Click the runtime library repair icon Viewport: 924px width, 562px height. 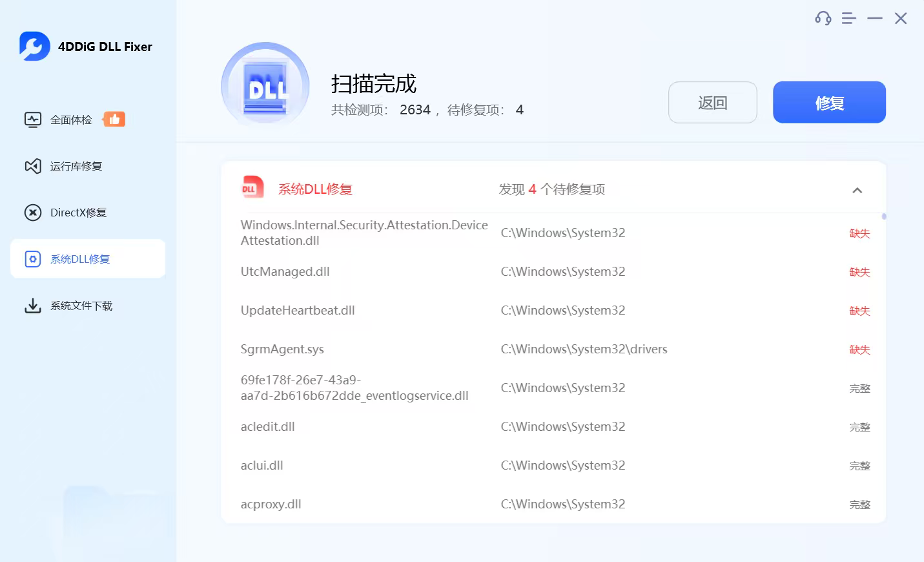pos(33,166)
